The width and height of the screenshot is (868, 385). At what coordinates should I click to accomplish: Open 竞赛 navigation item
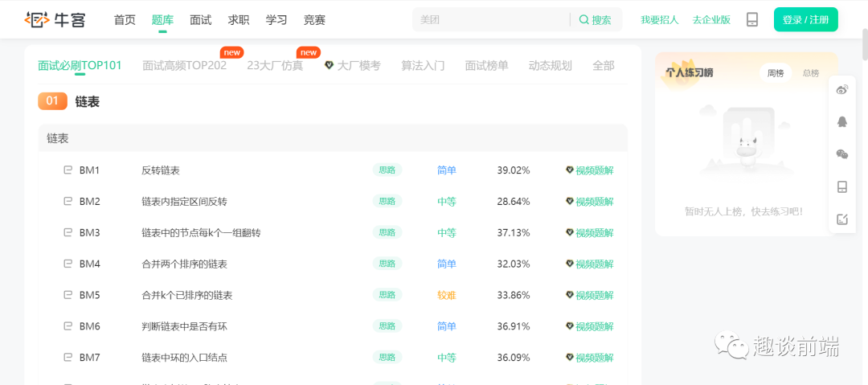314,21
